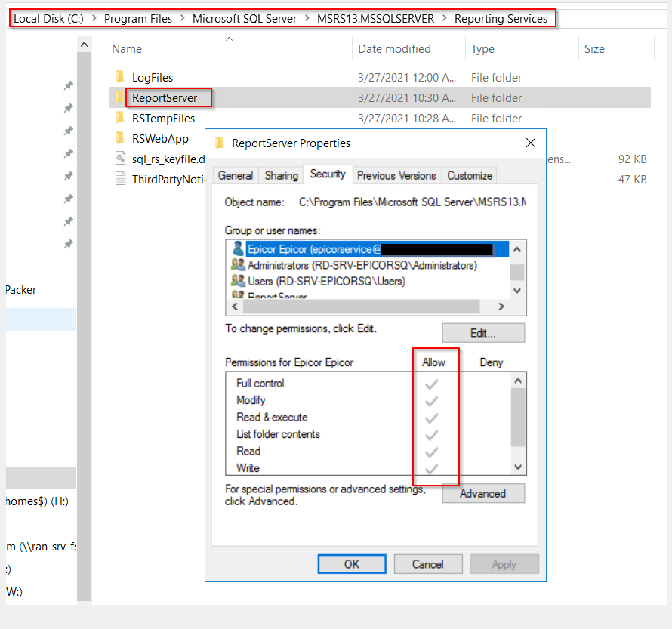The width and height of the screenshot is (672, 629).
Task: Click the Edit button to change permissions
Action: pyautogui.click(x=482, y=332)
